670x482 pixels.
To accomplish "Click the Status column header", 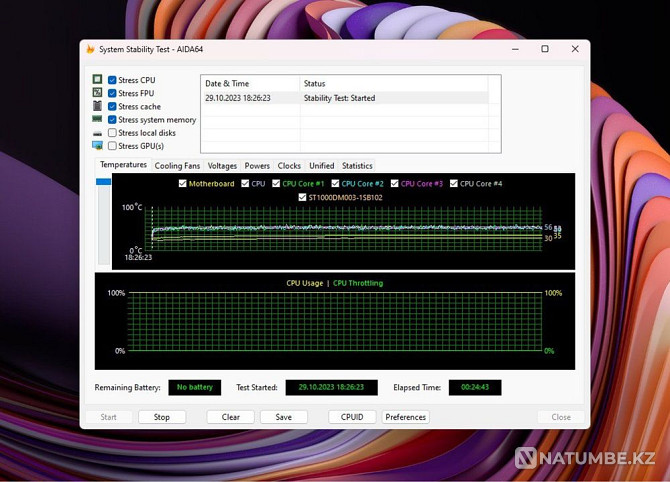I will point(394,83).
